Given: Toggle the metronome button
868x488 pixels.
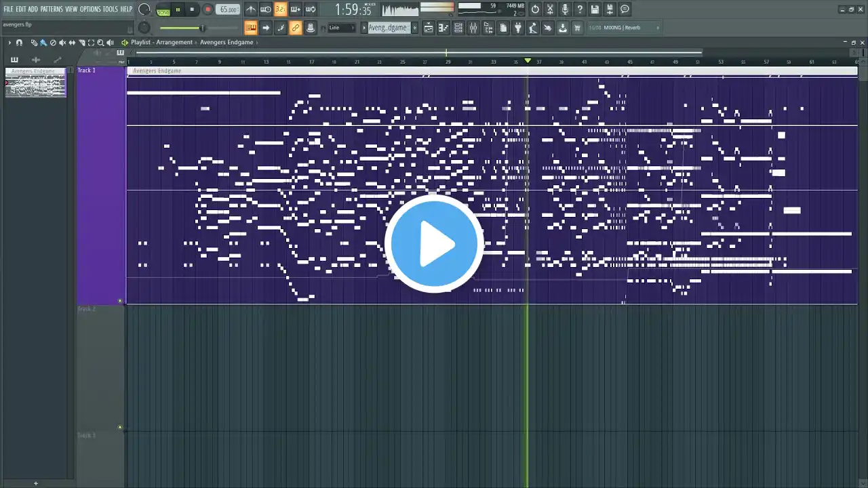Looking at the screenshot, I should tap(250, 9).
